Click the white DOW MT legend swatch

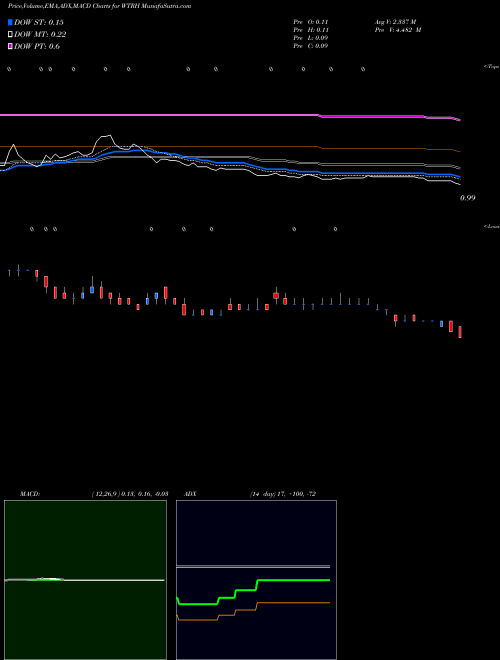pyautogui.click(x=10, y=34)
